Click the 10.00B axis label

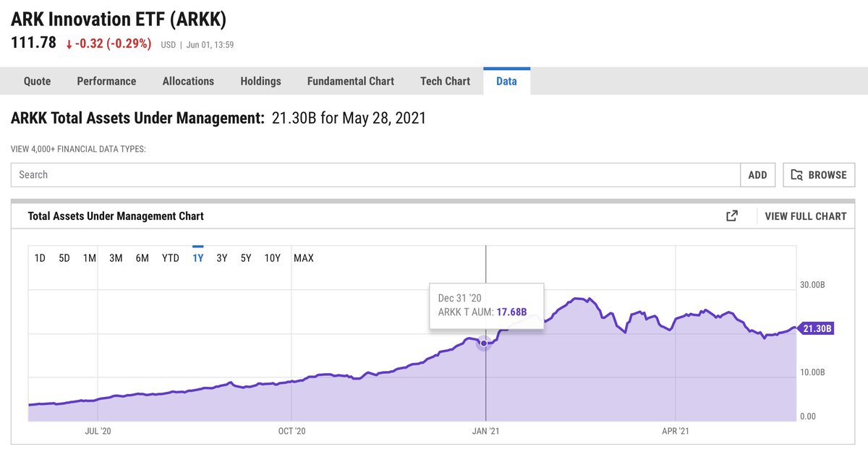[813, 372]
